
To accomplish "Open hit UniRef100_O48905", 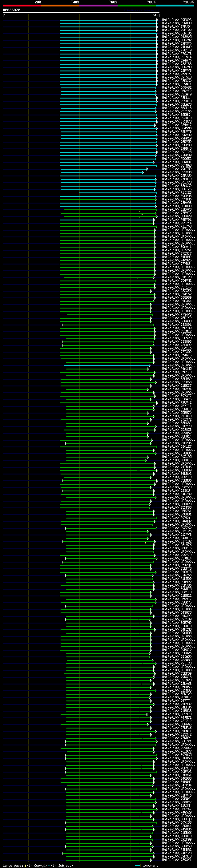I will click(176, 37).
